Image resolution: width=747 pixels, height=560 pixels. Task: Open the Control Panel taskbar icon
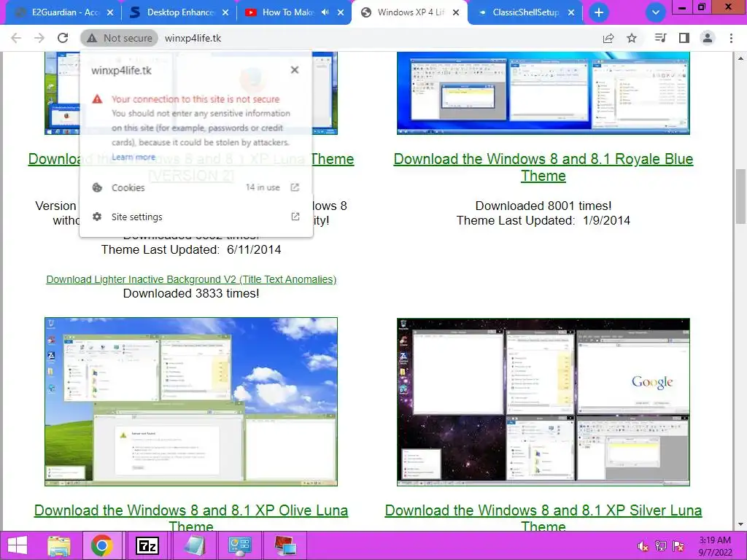239,545
